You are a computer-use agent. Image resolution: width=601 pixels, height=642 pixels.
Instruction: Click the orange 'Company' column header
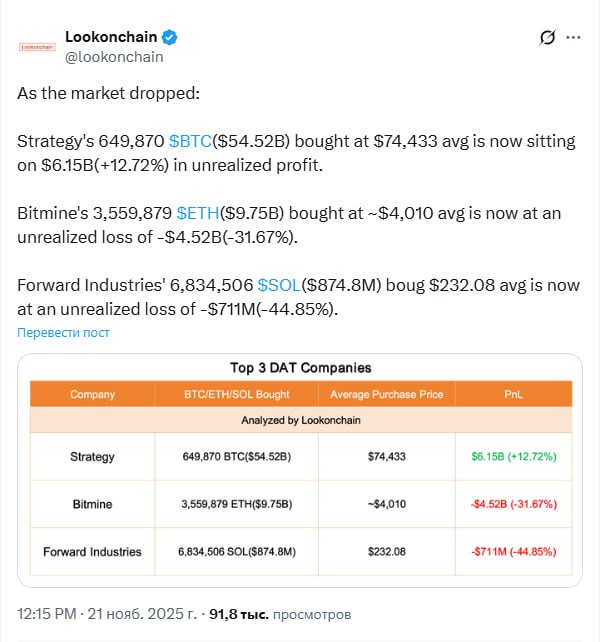[92, 394]
